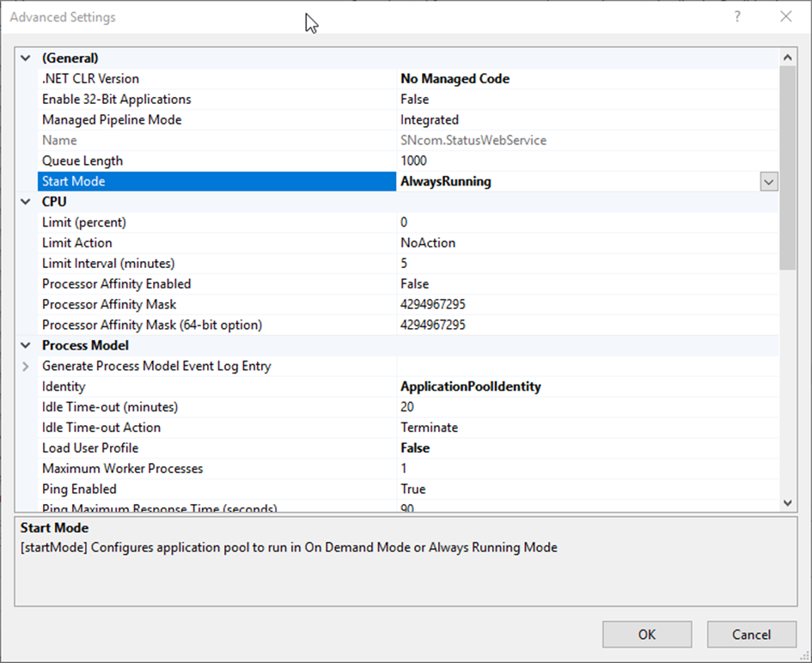Viewport: 812px width, 663px height.
Task: Click the OK button
Action: click(x=646, y=635)
